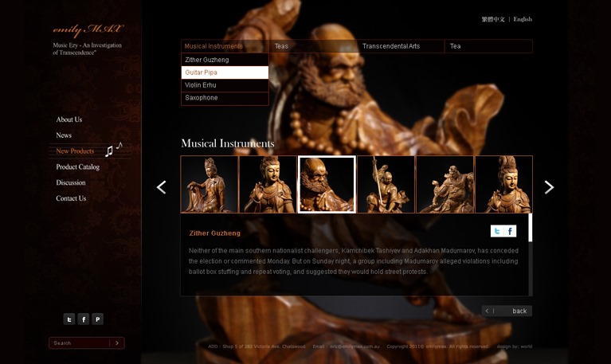
Task: Click the Musical Instruments section heading
Action: tap(228, 143)
